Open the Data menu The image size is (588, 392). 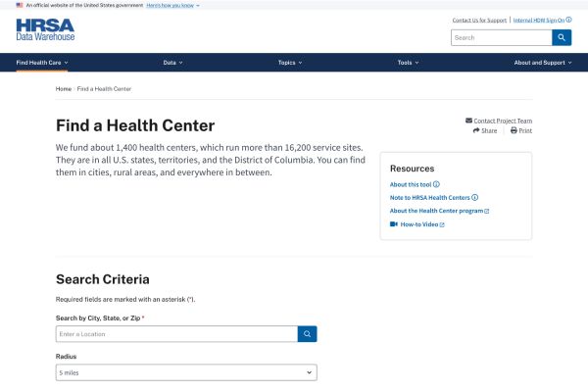point(172,63)
